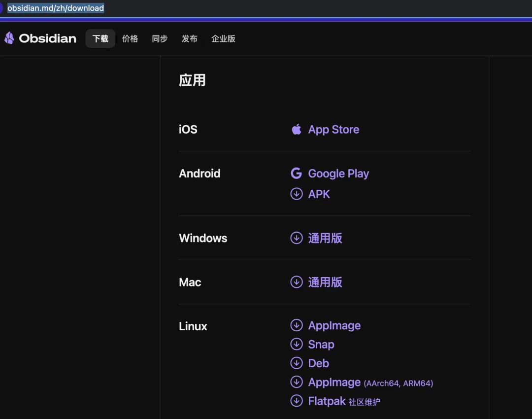532x419 pixels.
Task: Click the Windows platform label
Action: point(203,238)
